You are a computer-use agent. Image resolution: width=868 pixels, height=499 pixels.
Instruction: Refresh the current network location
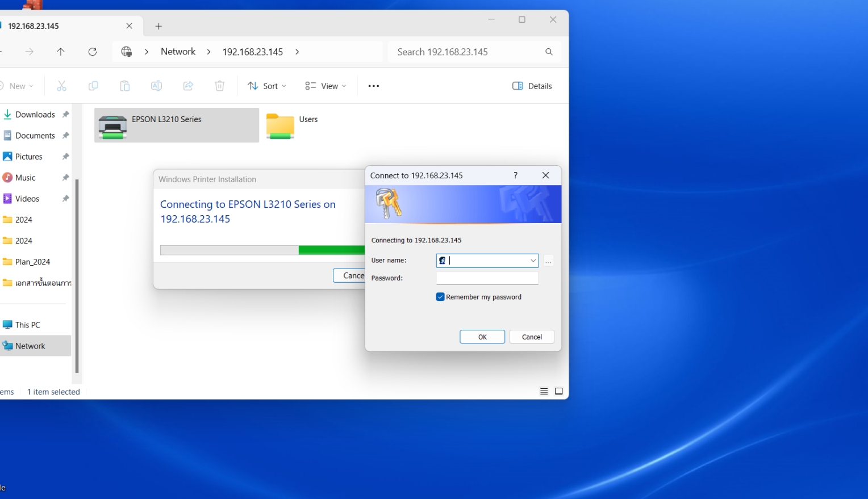[93, 52]
